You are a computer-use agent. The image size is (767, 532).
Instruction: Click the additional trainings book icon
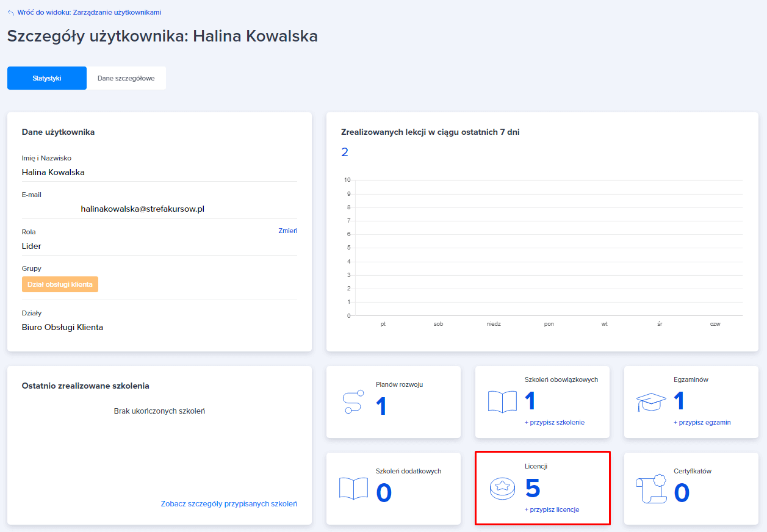(x=353, y=489)
